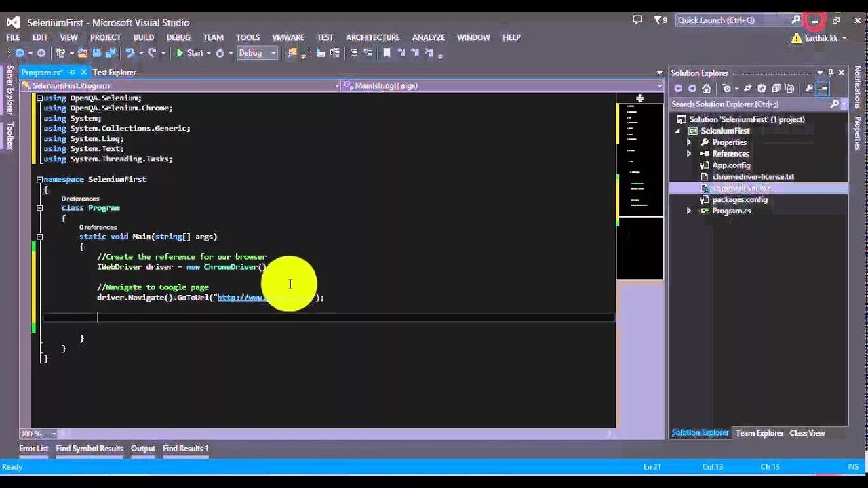Open the Error List tab
Image resolution: width=868 pixels, height=488 pixels.
pyautogui.click(x=33, y=448)
